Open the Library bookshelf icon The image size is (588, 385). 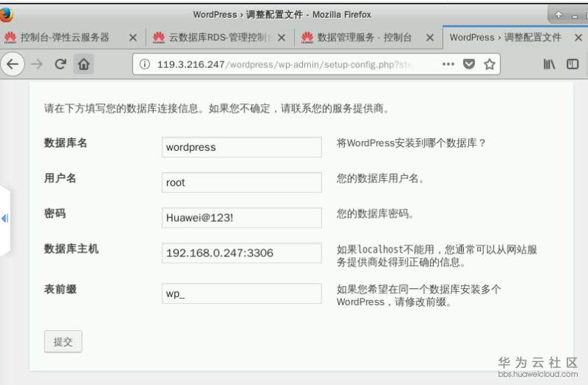pyautogui.click(x=550, y=64)
